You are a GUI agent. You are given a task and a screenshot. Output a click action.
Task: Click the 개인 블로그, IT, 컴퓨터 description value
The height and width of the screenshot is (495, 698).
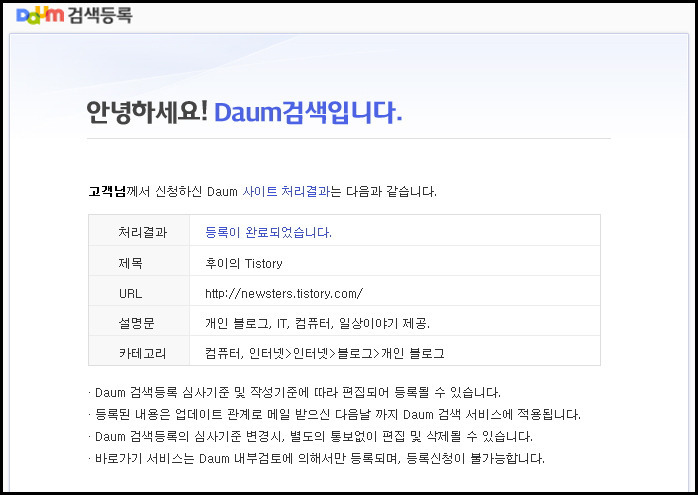317,323
